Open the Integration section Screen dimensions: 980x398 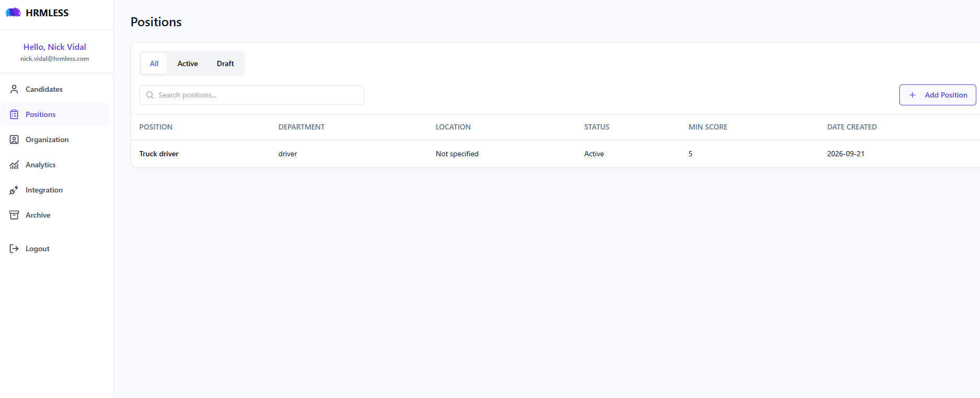coord(55,190)
